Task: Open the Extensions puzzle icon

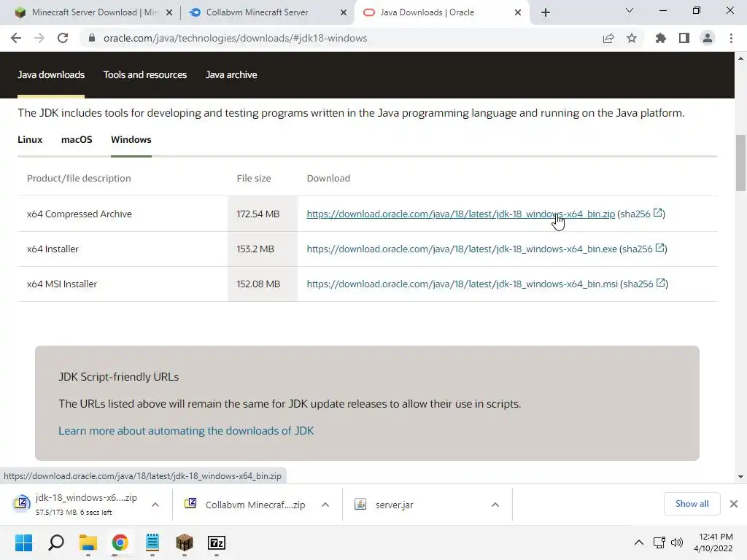Action: pos(660,38)
